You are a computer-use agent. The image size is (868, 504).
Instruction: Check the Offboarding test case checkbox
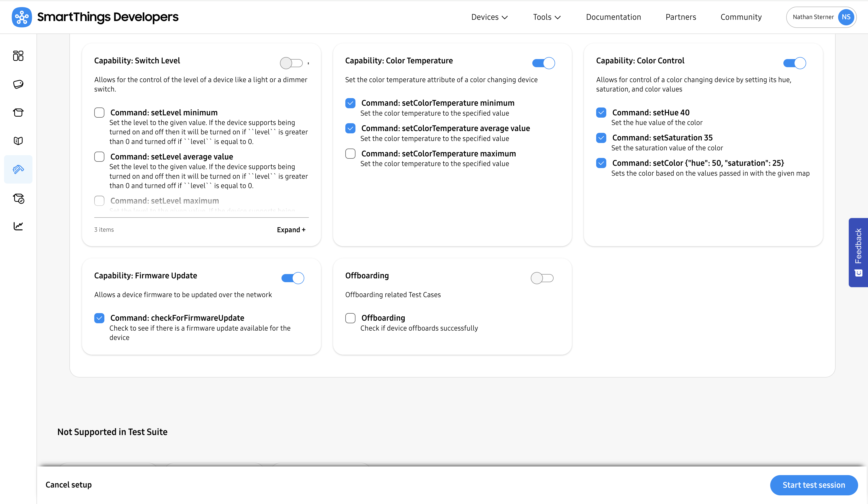[x=350, y=318]
